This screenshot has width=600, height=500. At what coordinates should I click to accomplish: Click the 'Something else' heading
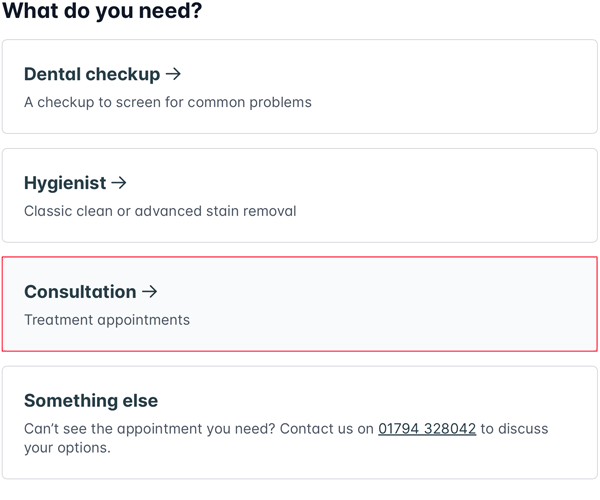pos(91,400)
